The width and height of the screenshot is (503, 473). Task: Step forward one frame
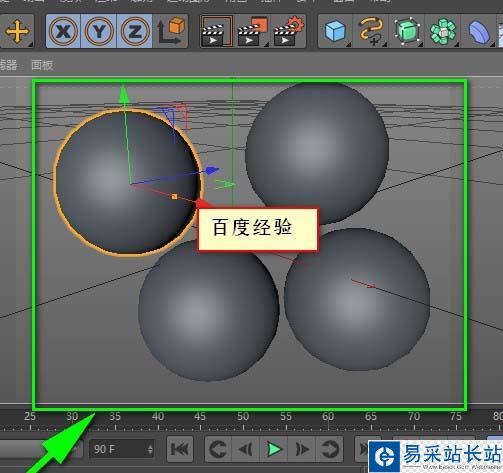(302, 449)
